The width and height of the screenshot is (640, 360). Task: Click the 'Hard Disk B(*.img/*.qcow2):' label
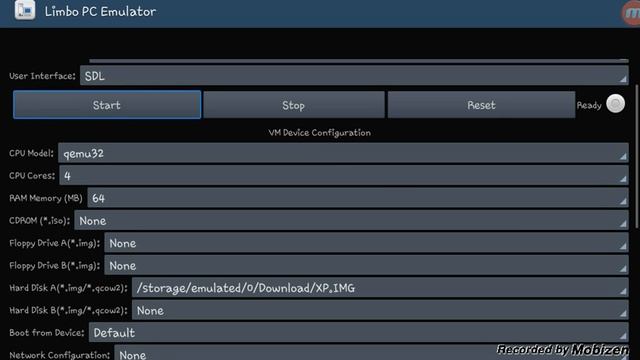[69, 311]
